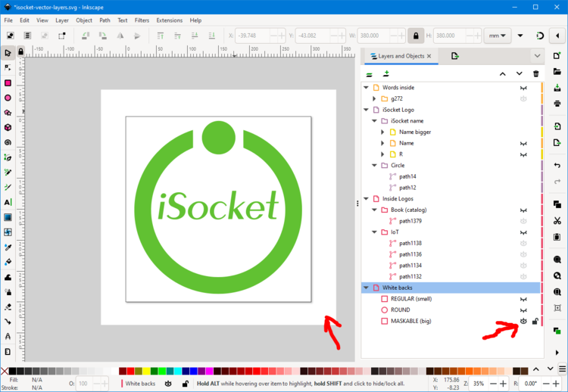Viewport: 568px width, 392px height.
Task: Click the Cut scissors icon
Action: point(557,220)
